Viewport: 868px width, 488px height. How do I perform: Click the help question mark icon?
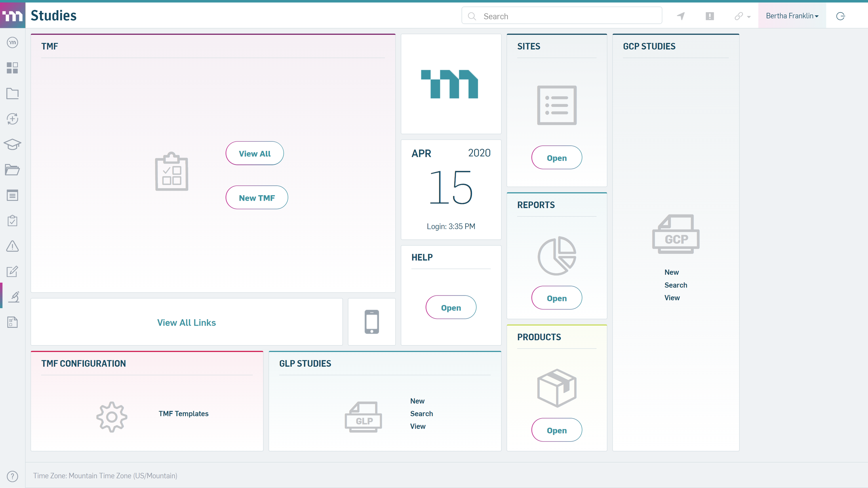click(x=12, y=476)
